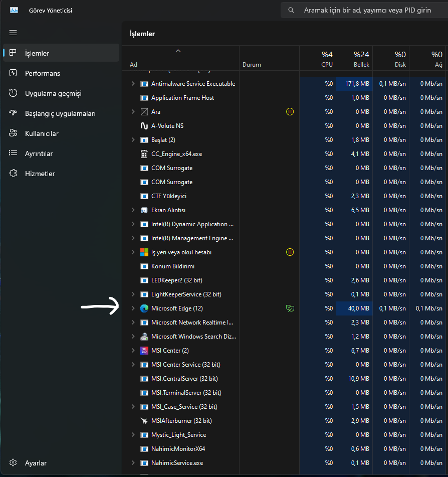This screenshot has height=477, width=448.
Task: Sort by the Ağ column header
Action: 428,58
